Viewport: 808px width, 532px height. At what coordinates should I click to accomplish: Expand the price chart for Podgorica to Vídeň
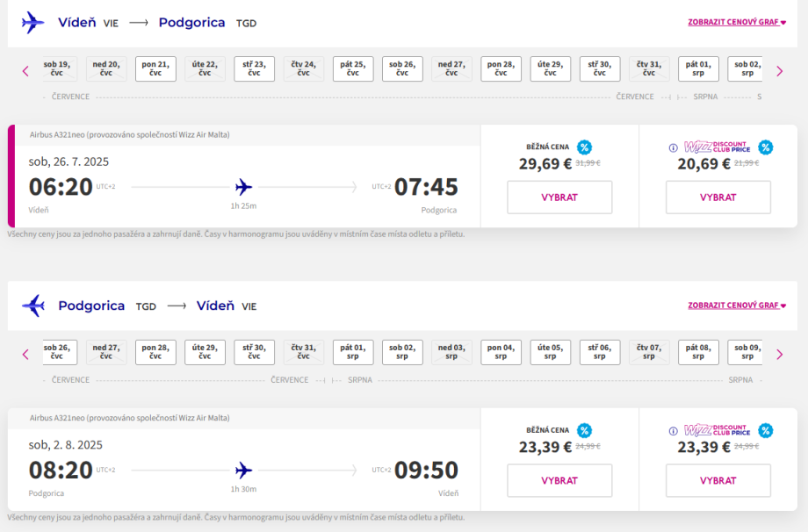pyautogui.click(x=736, y=306)
